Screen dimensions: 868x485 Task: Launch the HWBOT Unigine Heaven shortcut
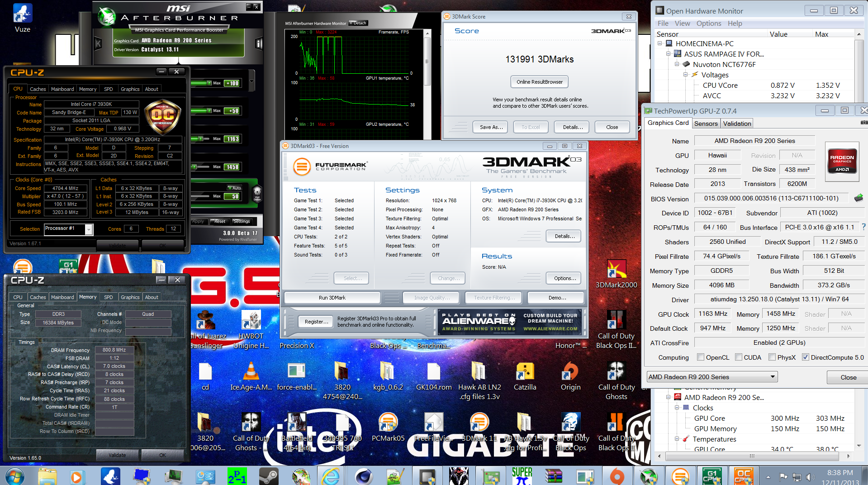point(251,329)
